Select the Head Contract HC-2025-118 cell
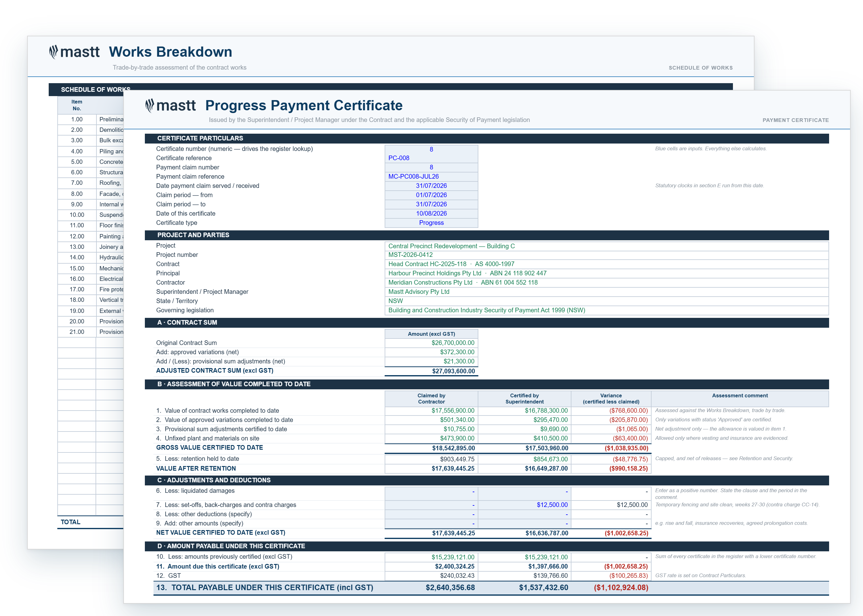Viewport: 863px width, 616px height. click(x=607, y=264)
